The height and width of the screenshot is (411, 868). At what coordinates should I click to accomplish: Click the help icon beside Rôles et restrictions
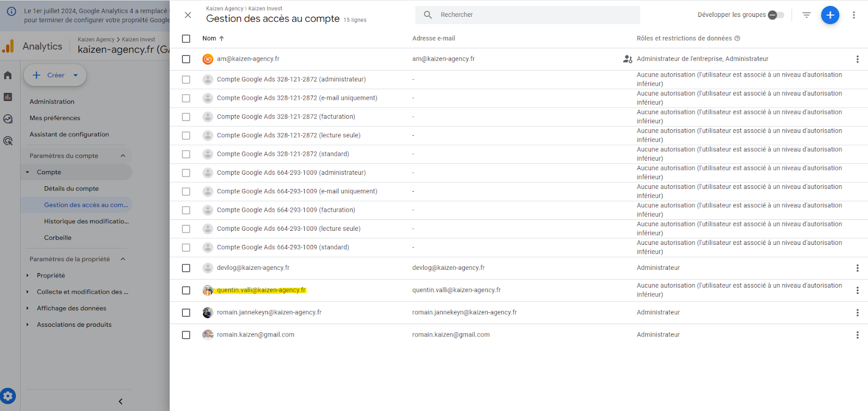tap(737, 39)
